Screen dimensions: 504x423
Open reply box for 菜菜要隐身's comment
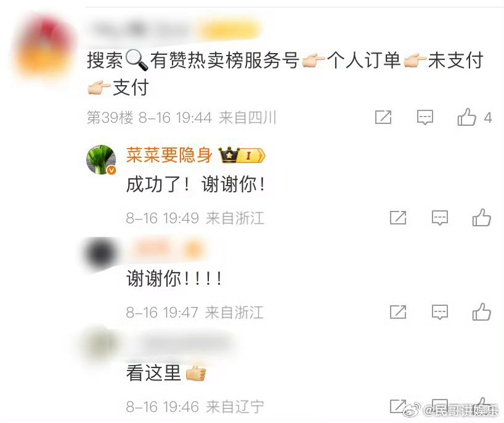click(x=440, y=218)
